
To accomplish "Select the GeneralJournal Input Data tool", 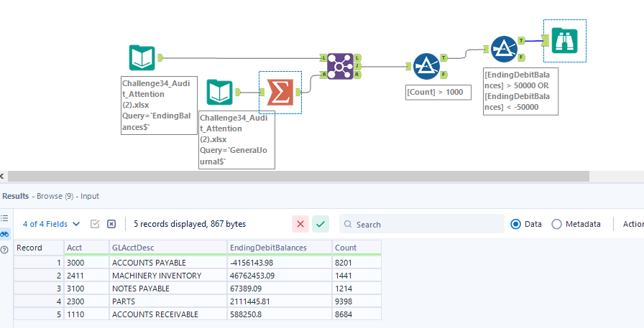I will point(219,92).
